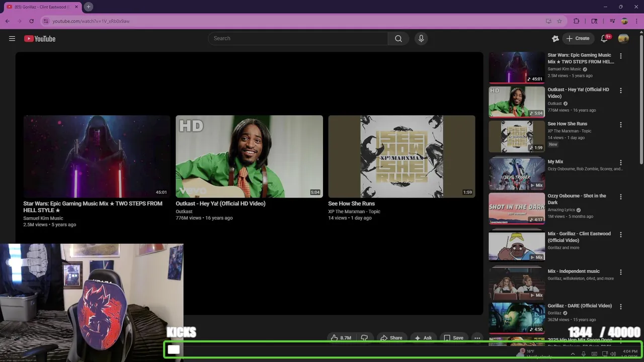Open options menu for sidebar Star Wars video
This screenshot has width=644, height=362.
620,56
